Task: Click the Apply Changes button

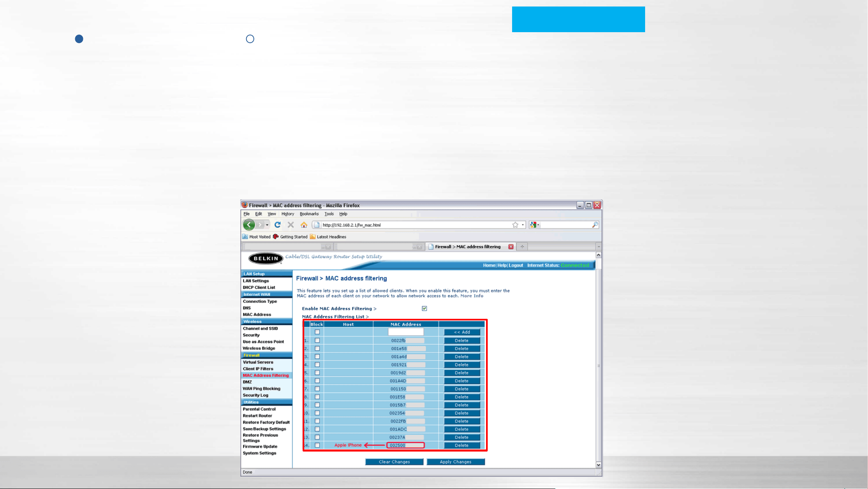Action: pos(456,462)
